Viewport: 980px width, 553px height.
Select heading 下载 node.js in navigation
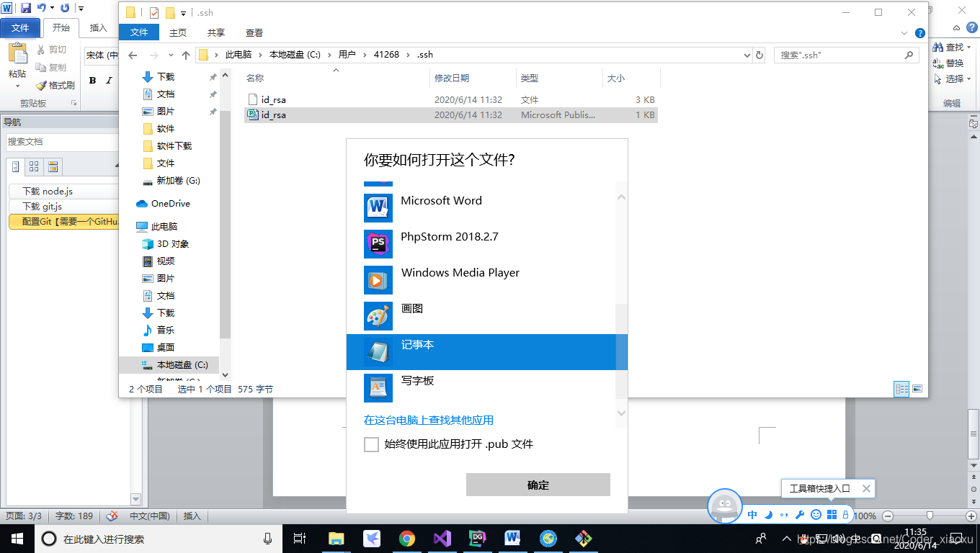[x=63, y=192]
